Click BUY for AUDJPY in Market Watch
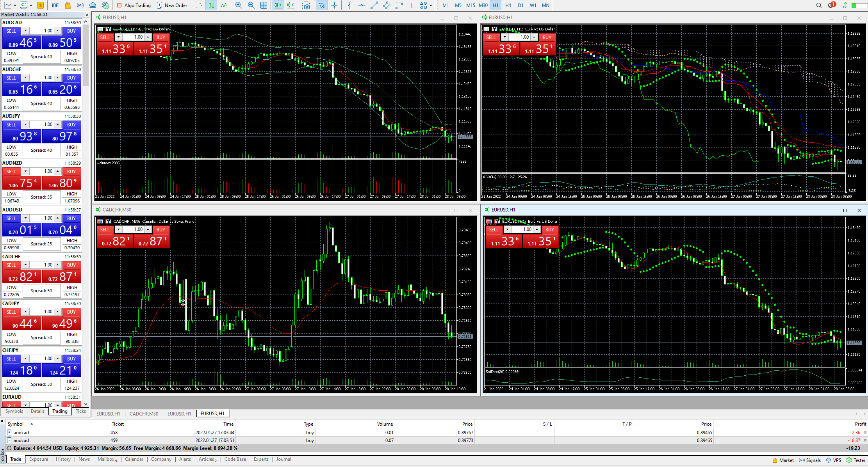868x467 pixels. click(x=71, y=125)
